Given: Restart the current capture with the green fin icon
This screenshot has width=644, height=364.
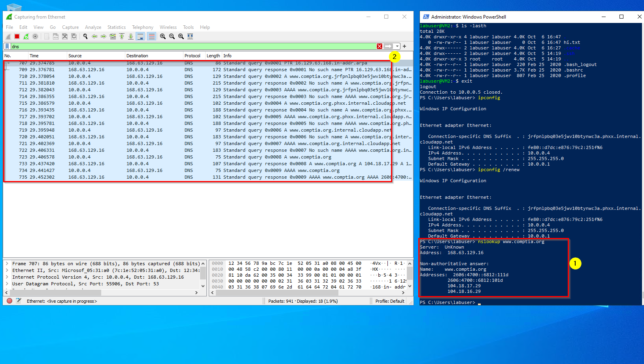Looking at the screenshot, I should 26,36.
